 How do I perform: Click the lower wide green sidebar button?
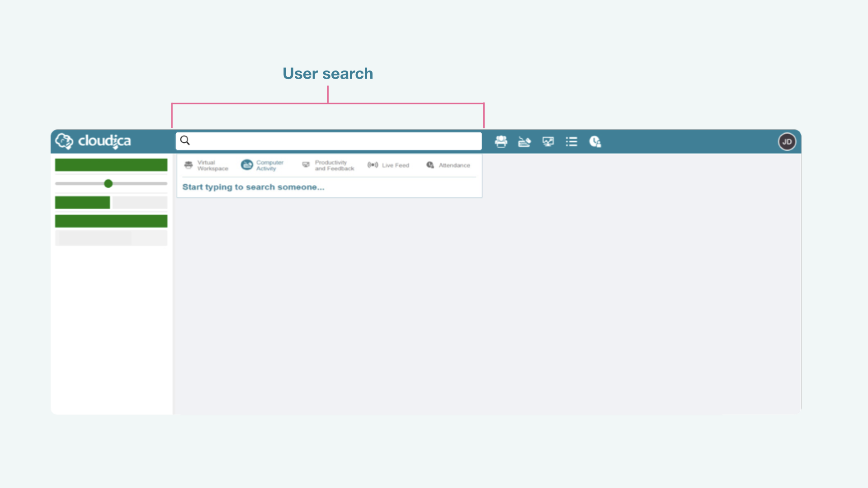pyautogui.click(x=111, y=221)
